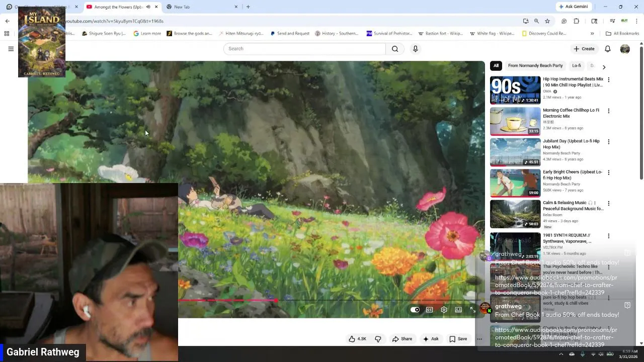
Task: Open options for Morning Coffee Chillhop video
Action: (608, 111)
